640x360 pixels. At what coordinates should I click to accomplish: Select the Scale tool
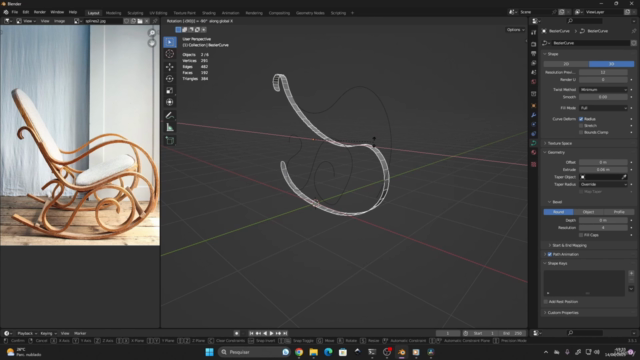170,91
